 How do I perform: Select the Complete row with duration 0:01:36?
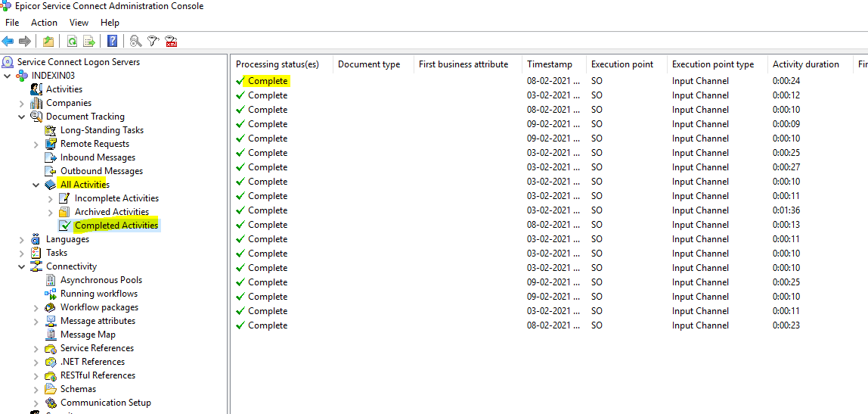click(549, 210)
